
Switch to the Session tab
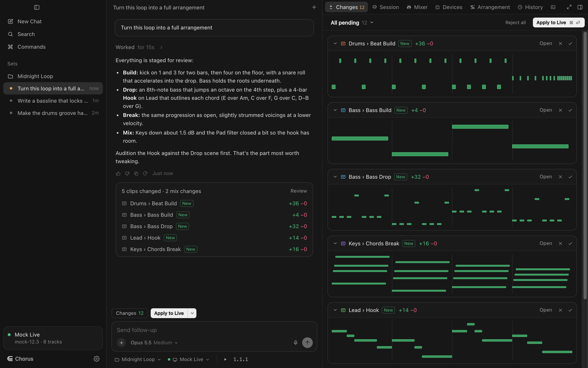[x=386, y=7]
